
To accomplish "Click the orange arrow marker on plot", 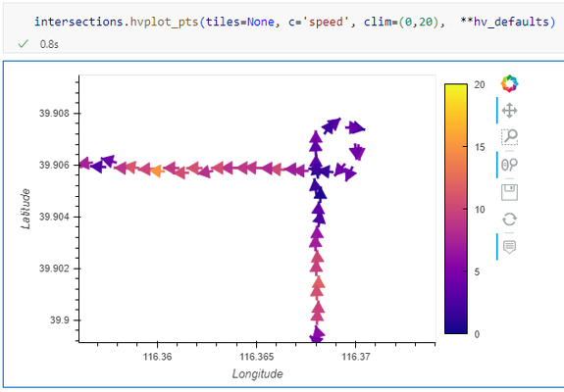I will point(157,171).
